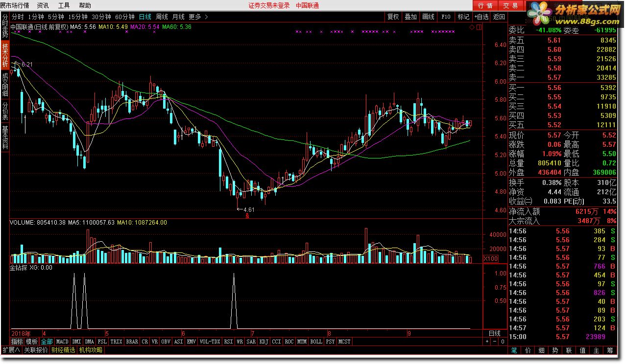Apply the ASI indicator
The width and height of the screenshot is (625, 364).
pyautogui.click(x=179, y=341)
